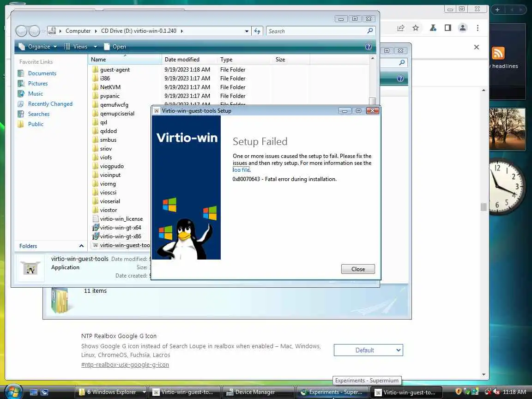Open Pictures in Favorite Links

[x=38, y=84]
